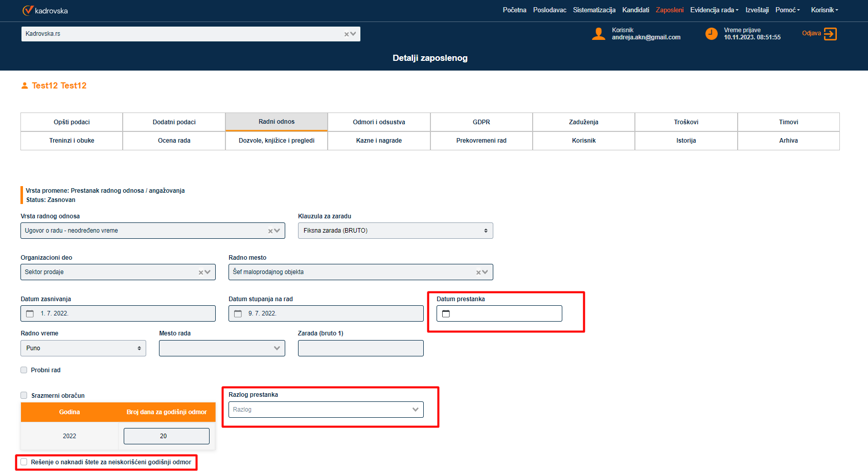This screenshot has height=474, width=868.
Task: Go to the Kandidati page link
Action: point(635,10)
